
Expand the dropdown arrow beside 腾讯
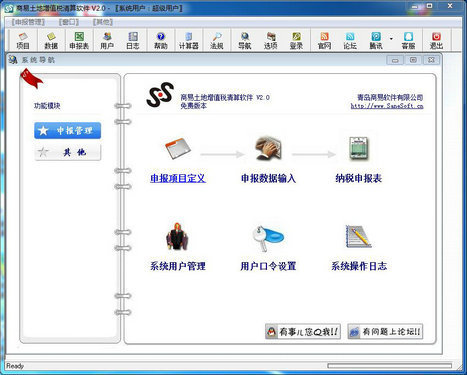[x=391, y=39]
